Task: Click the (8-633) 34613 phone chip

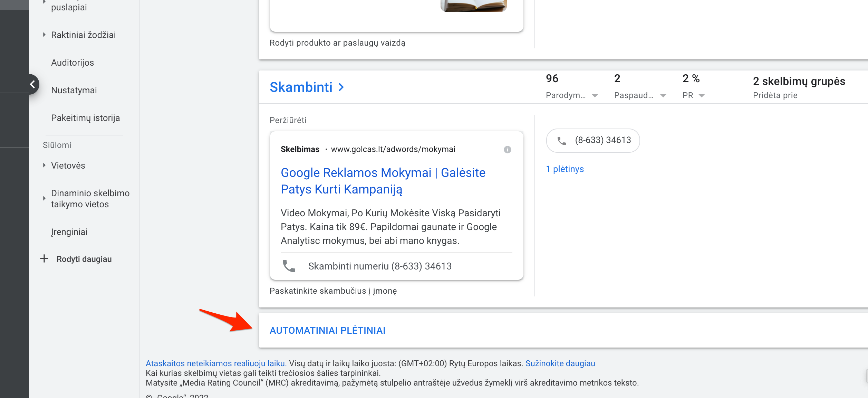Action: coord(593,141)
